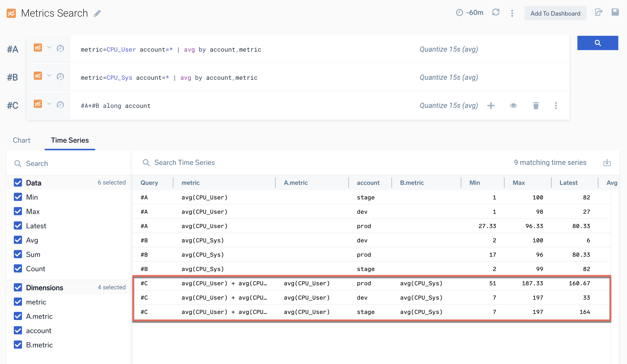Screen dimensions: 627x364
Task: Select the Time Series tab
Action: coord(70,140)
